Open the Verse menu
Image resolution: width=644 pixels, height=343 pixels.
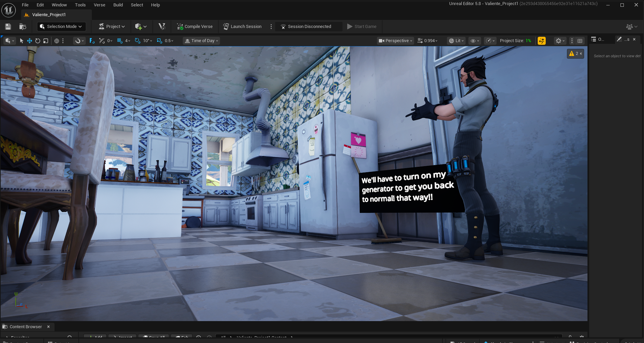pyautogui.click(x=99, y=5)
